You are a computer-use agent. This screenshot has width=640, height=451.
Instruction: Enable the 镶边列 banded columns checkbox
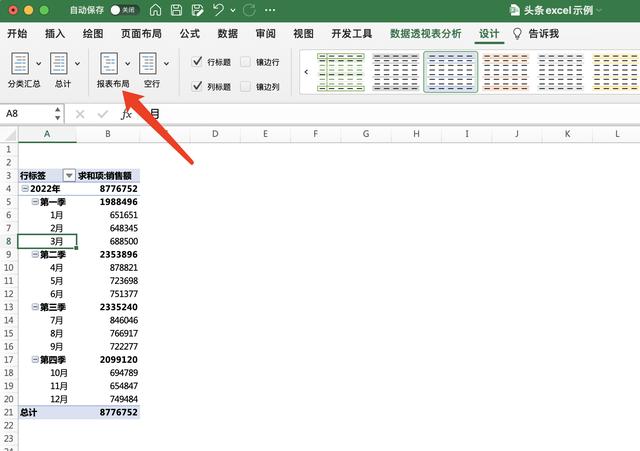[246, 87]
